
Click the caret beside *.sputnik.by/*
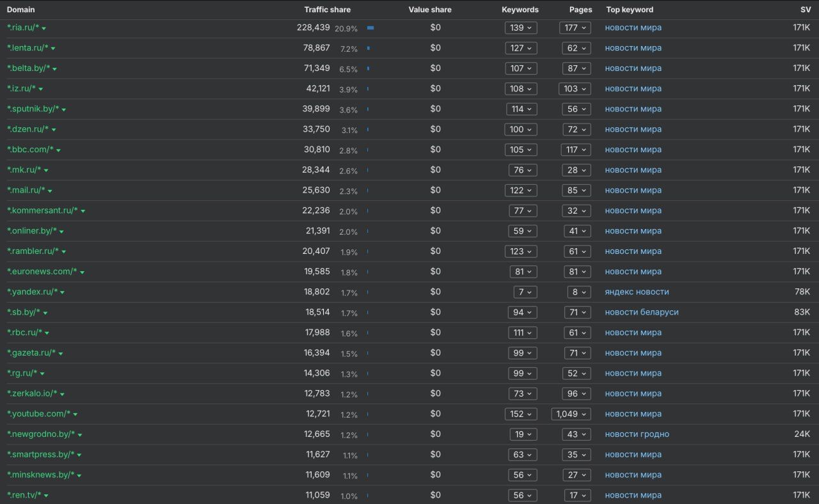64,110
